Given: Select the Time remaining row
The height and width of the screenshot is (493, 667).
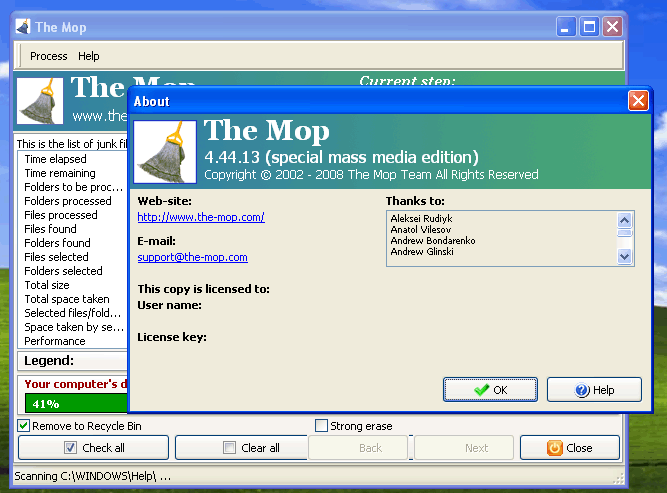Looking at the screenshot, I should (x=73, y=173).
